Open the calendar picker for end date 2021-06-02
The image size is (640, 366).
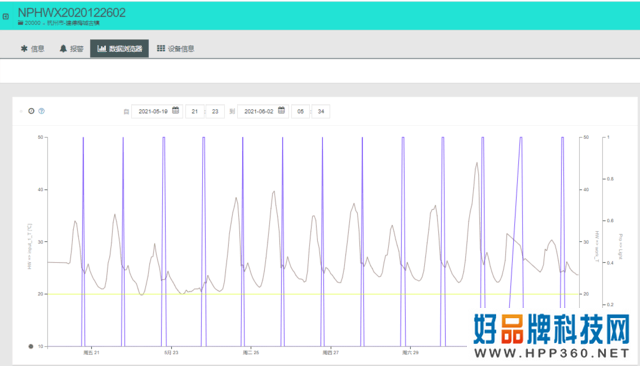click(281, 111)
